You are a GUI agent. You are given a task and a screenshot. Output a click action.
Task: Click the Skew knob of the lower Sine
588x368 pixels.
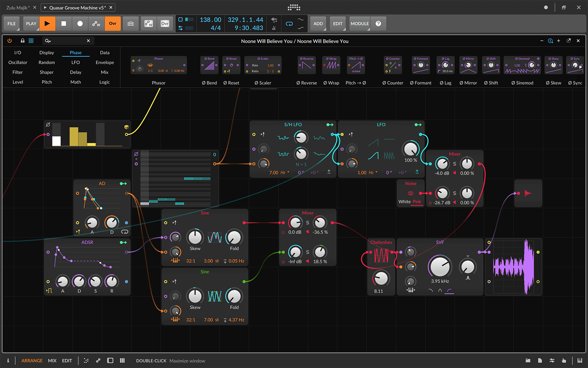point(195,296)
